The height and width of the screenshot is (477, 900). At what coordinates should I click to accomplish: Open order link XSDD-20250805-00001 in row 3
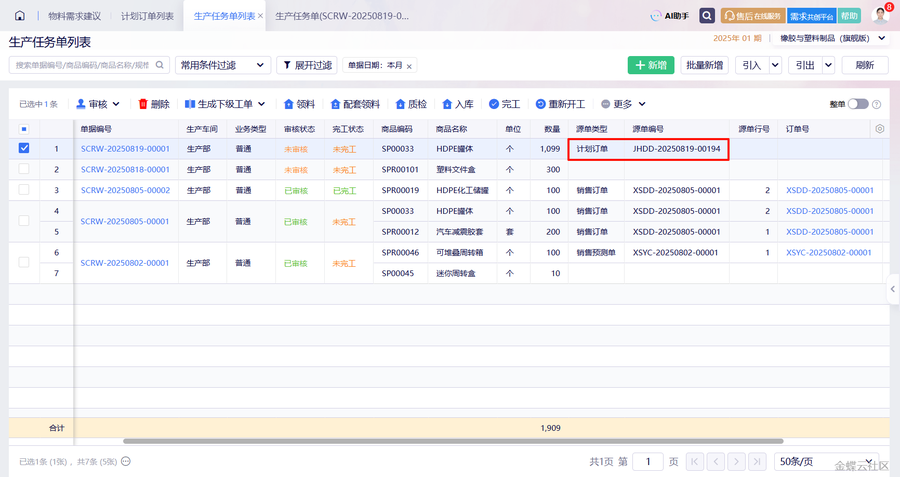pyautogui.click(x=830, y=190)
